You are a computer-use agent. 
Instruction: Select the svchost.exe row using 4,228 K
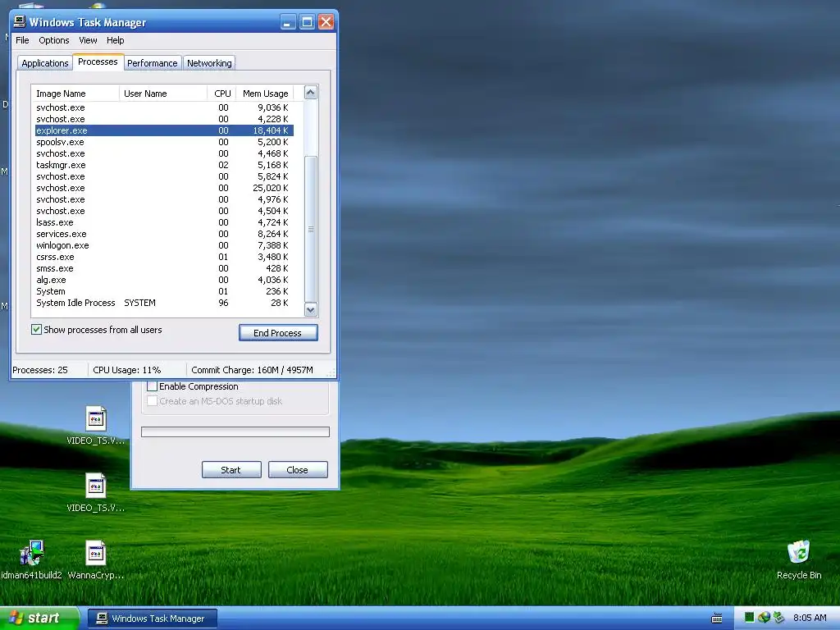coord(164,119)
